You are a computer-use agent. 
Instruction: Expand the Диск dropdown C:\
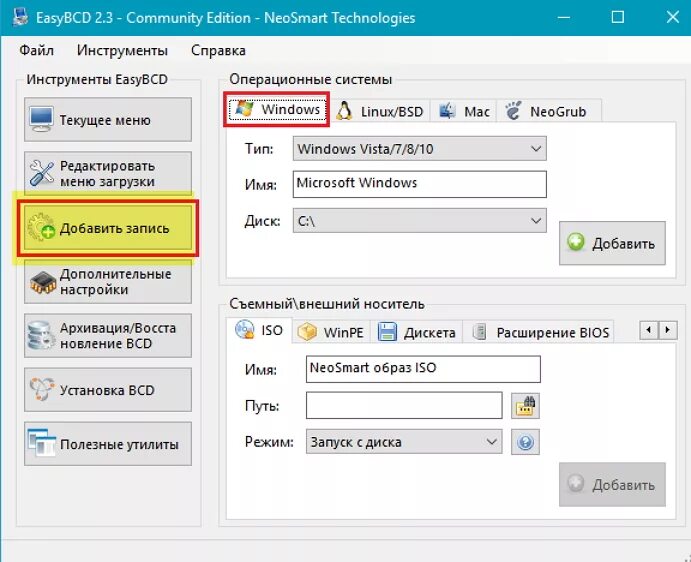pyautogui.click(x=420, y=220)
